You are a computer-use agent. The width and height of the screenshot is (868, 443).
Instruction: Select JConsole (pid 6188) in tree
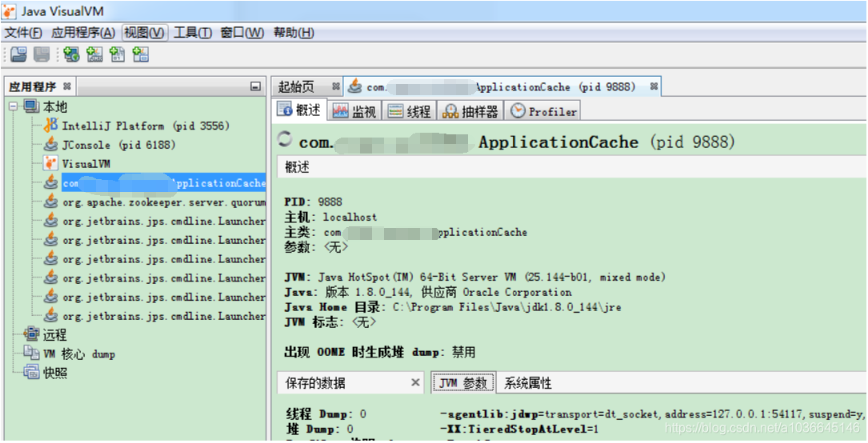(118, 145)
